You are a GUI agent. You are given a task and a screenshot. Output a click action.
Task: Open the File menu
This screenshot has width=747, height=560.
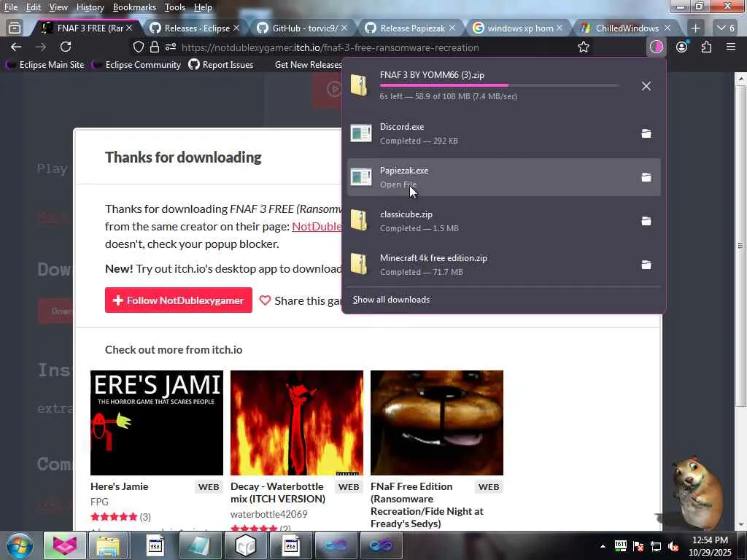pos(11,7)
